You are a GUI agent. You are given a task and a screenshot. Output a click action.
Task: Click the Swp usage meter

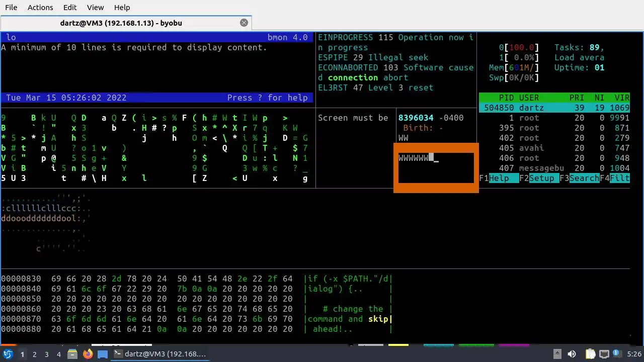click(x=514, y=77)
